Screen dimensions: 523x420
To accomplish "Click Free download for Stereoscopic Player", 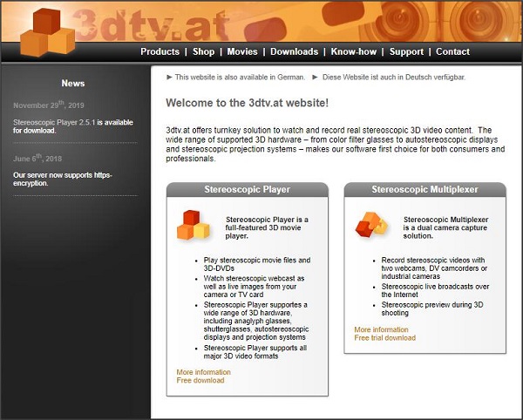I will [200, 380].
